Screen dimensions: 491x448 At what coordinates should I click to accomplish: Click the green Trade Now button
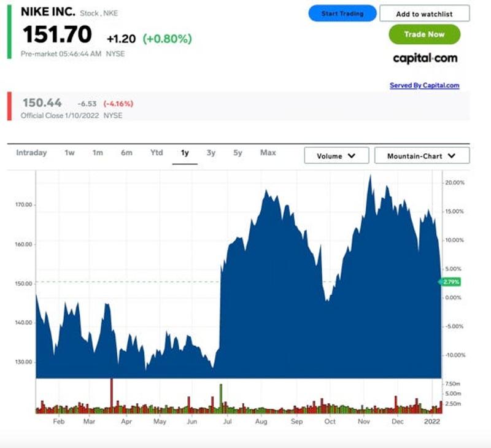pyautogui.click(x=424, y=34)
